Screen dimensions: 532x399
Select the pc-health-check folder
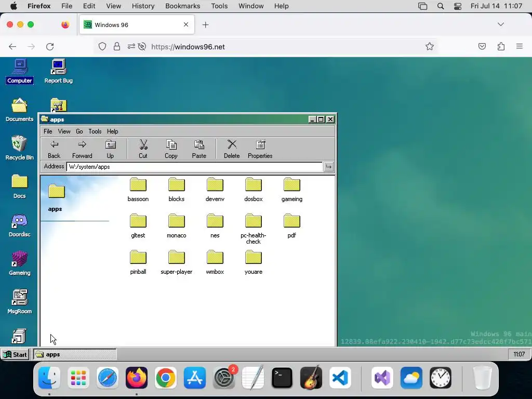tap(254, 229)
